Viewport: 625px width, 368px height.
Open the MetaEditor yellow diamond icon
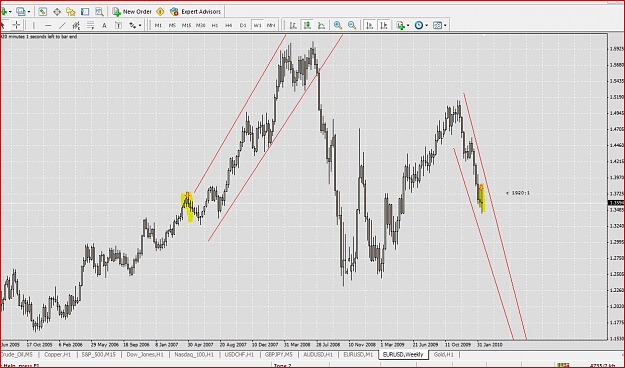pyautogui.click(x=160, y=12)
